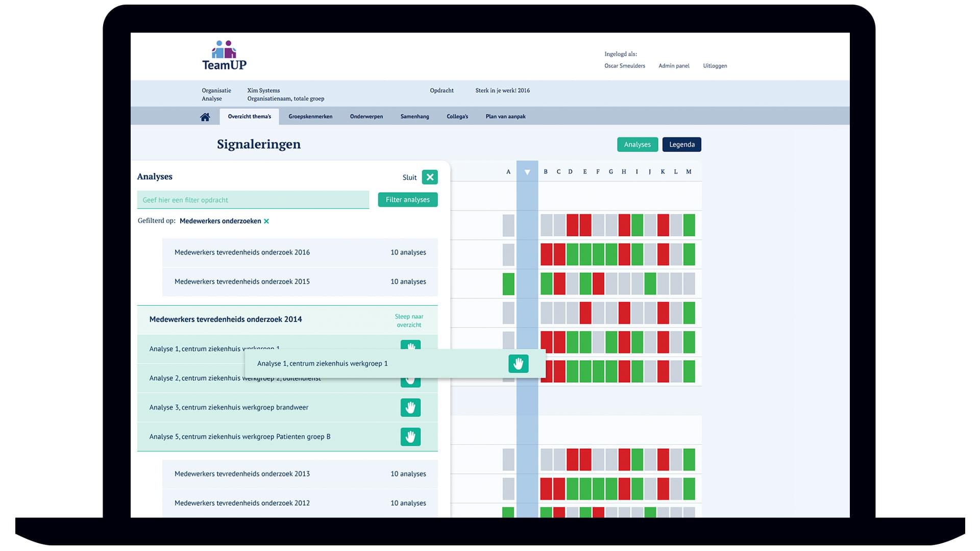
Task: Grab the hand icon for Analyse 3 brandweer
Action: [x=410, y=408]
